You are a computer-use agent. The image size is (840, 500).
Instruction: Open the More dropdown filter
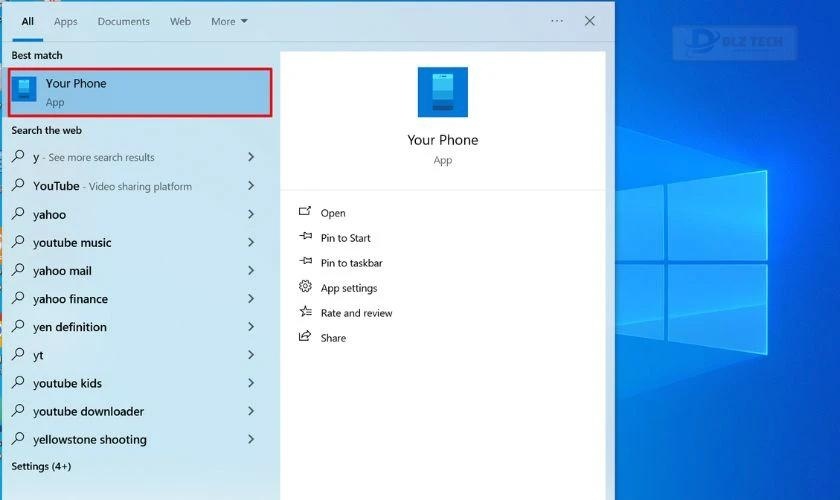[x=229, y=21]
